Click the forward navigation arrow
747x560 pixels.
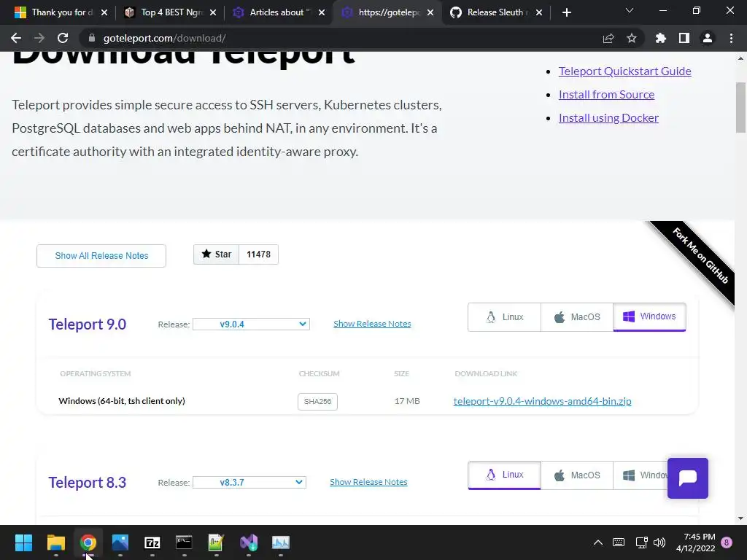coord(39,38)
